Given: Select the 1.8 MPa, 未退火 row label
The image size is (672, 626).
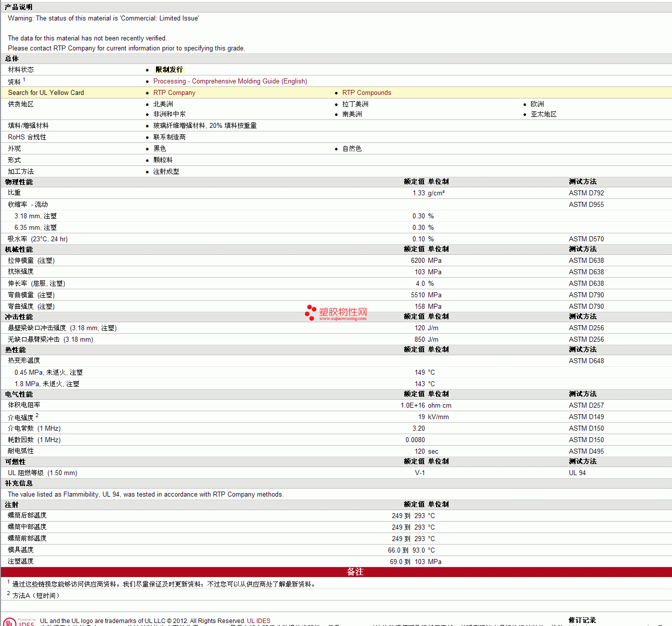Looking at the screenshot, I should pyautogui.click(x=47, y=384).
